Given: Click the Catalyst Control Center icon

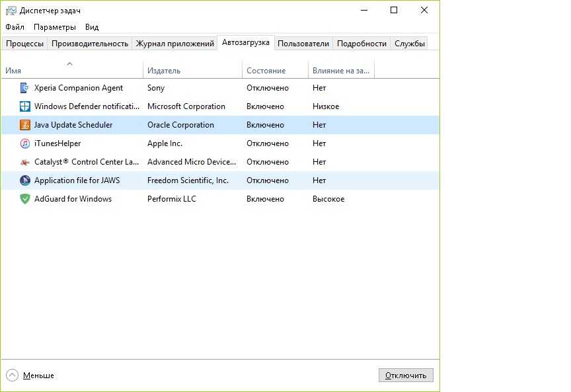Looking at the screenshot, I should pos(24,162).
